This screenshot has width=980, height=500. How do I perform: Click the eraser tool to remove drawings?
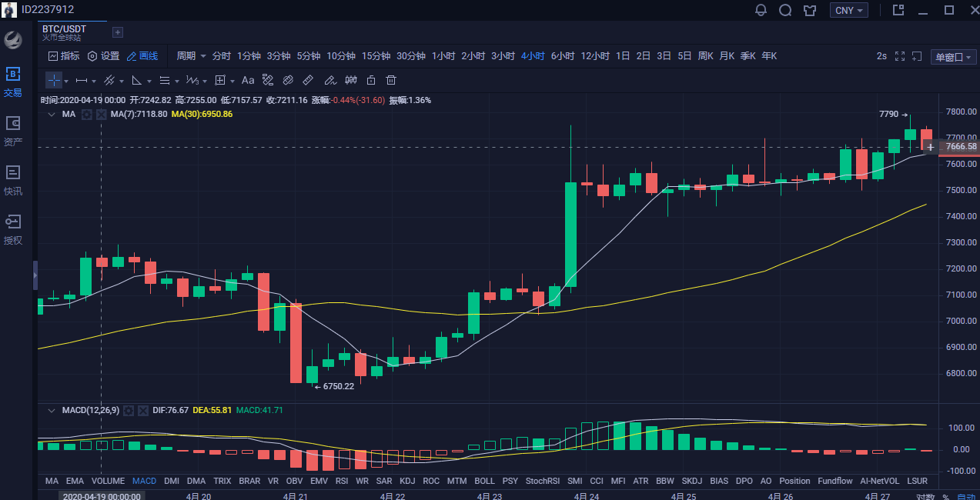pyautogui.click(x=329, y=79)
